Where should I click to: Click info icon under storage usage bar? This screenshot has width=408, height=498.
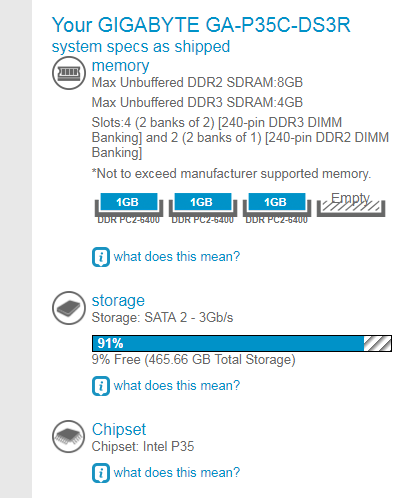coord(101,386)
